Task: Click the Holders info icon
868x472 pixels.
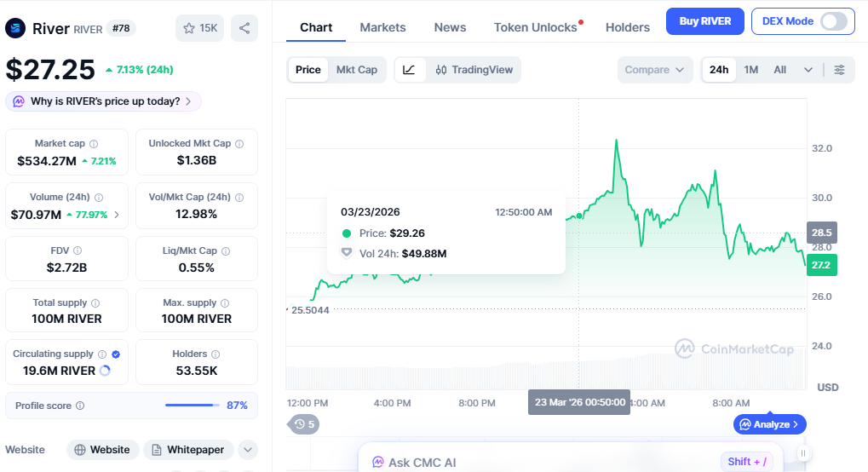Action: pyautogui.click(x=216, y=354)
